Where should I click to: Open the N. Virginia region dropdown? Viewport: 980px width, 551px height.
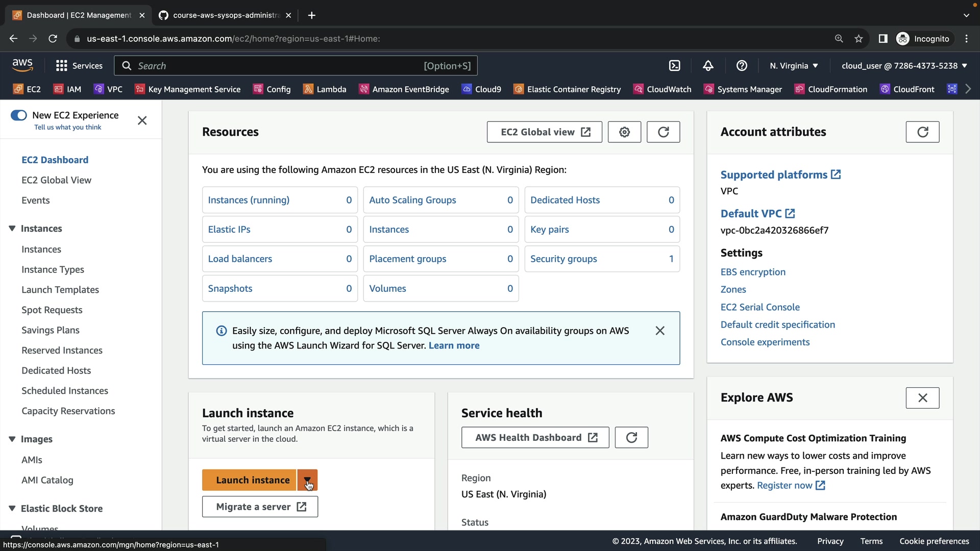click(794, 66)
